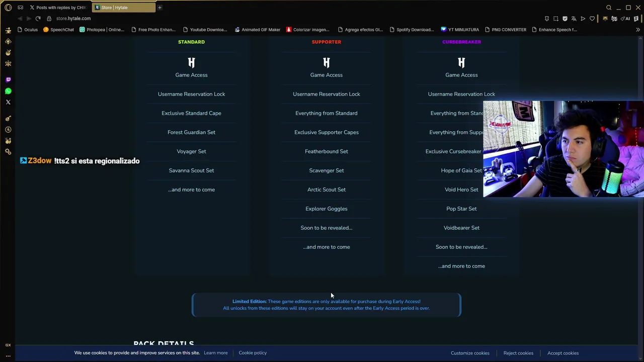644x362 pixels.
Task: Click 'Exclusive Supporter Capes' text
Action: [327, 132]
